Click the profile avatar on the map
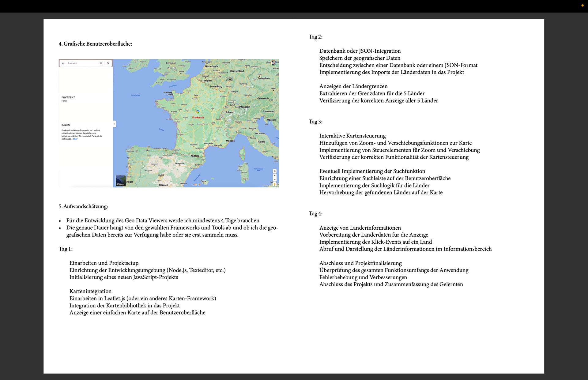Screen dimensions: 588x380 (273, 63)
